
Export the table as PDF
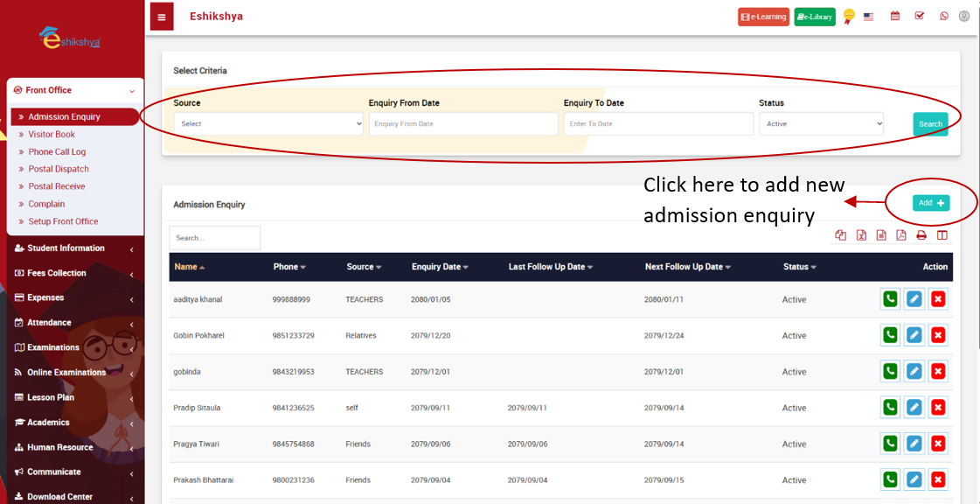click(x=900, y=234)
